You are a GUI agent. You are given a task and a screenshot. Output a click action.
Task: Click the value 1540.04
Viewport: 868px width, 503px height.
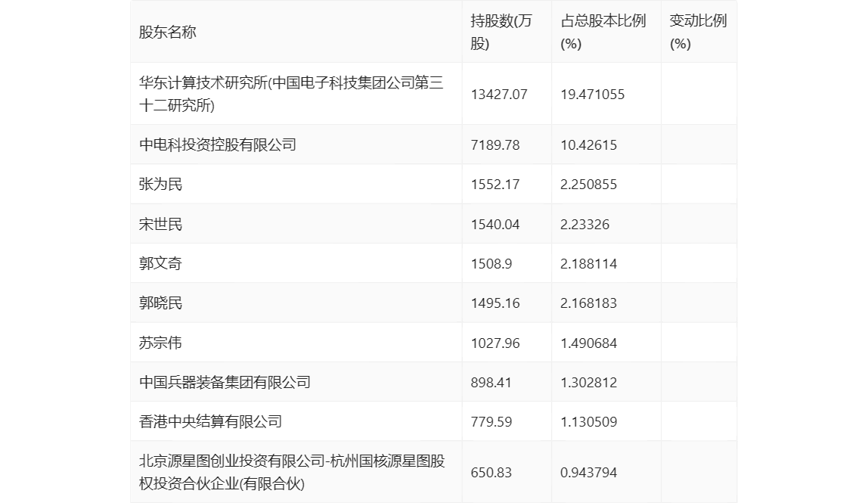pos(495,225)
